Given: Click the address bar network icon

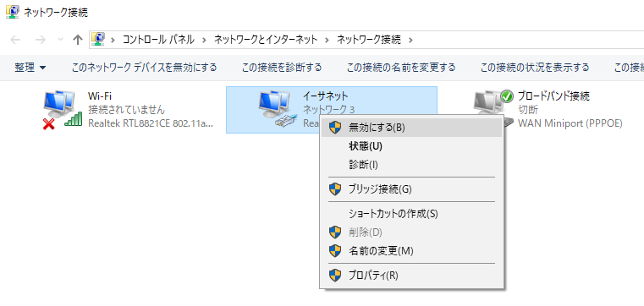Looking at the screenshot, I should click(x=98, y=40).
